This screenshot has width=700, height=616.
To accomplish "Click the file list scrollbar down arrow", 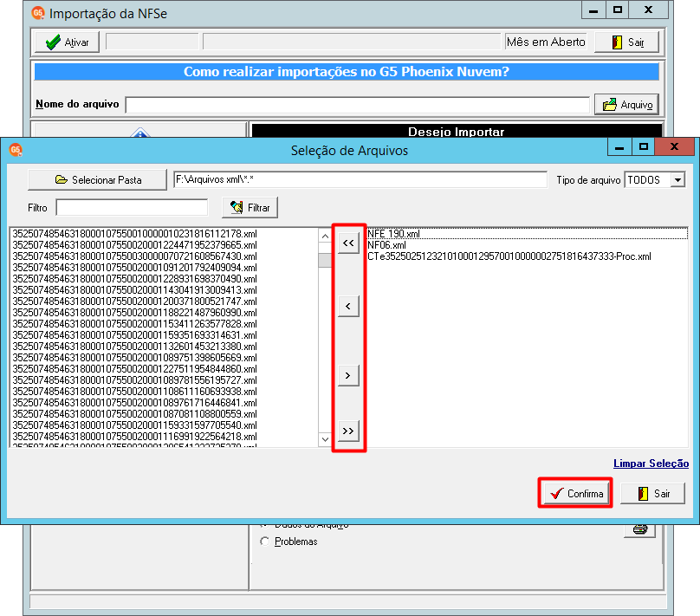I will (325, 439).
